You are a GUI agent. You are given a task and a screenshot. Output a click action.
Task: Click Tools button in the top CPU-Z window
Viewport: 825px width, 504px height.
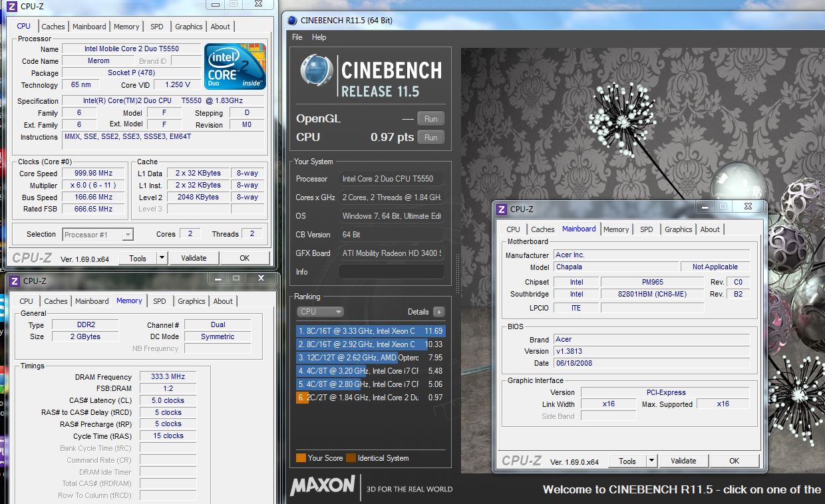click(138, 258)
